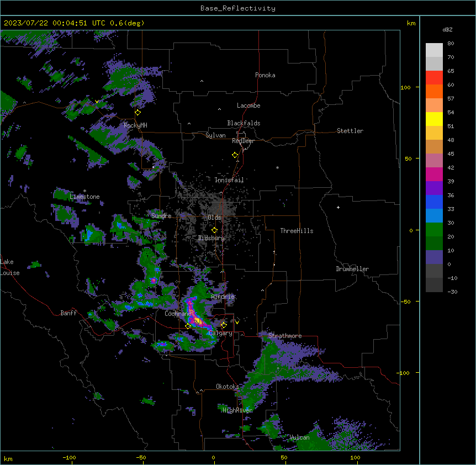Select the light orange 57-54 dBZ swatch
This screenshot has width=476, height=465.
point(434,105)
